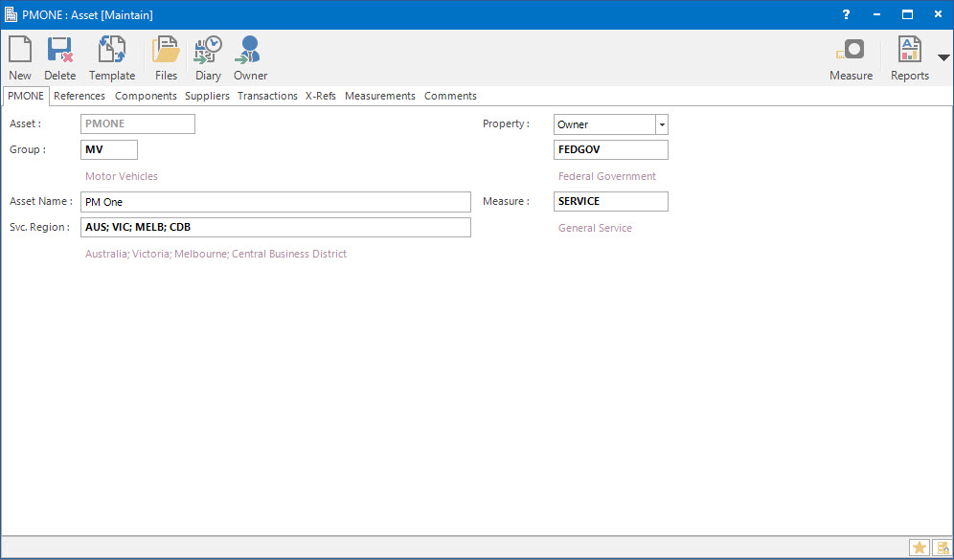Screen dimensions: 954x560
Task: Click the favorites star icon in status bar
Action: (919, 548)
